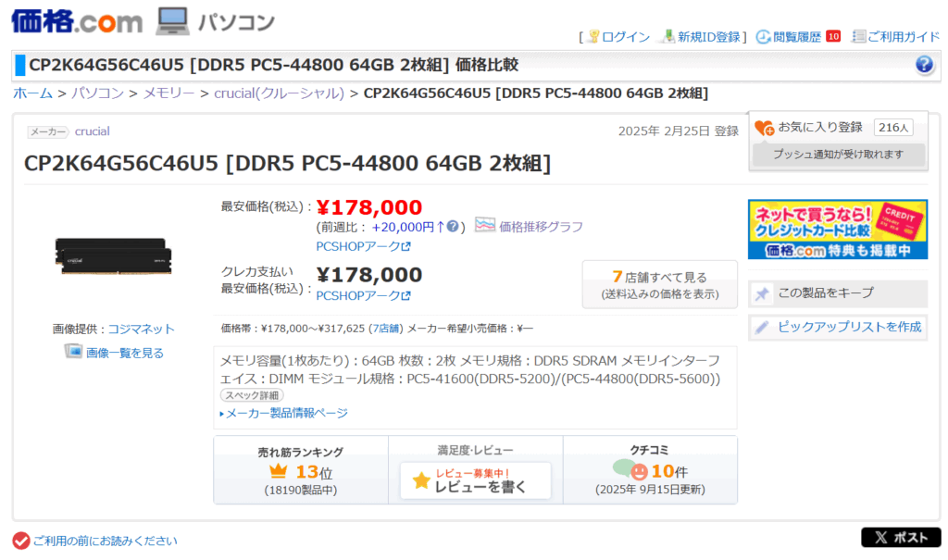Image resolution: width=948 pixels, height=560 pixels.
Task: Click the image list gallery icon
Action: tap(73, 352)
